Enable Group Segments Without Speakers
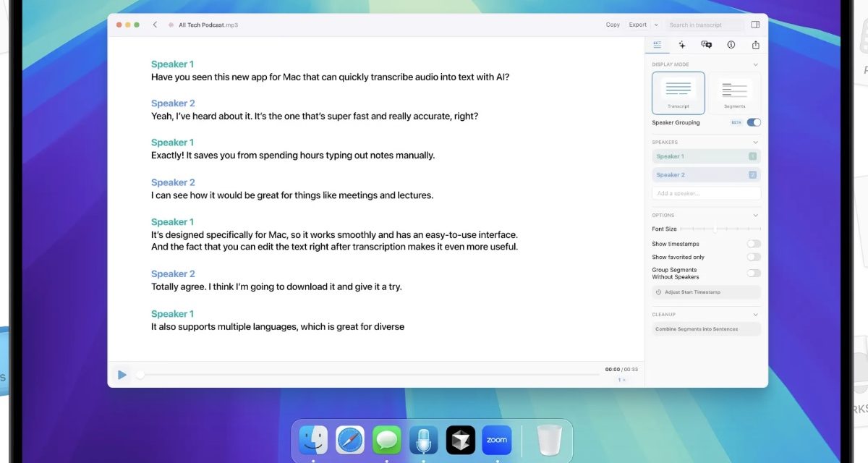Viewport: 868px width, 463px height. [x=754, y=273]
